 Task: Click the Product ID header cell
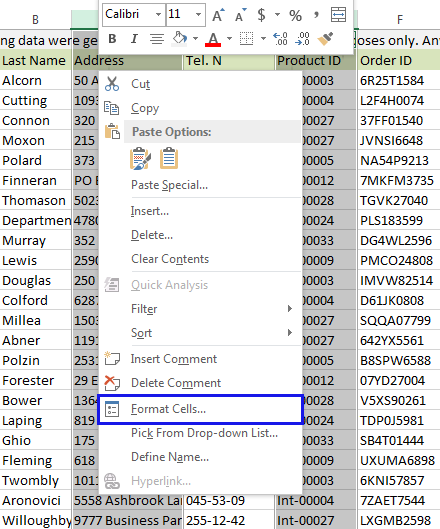click(x=315, y=60)
